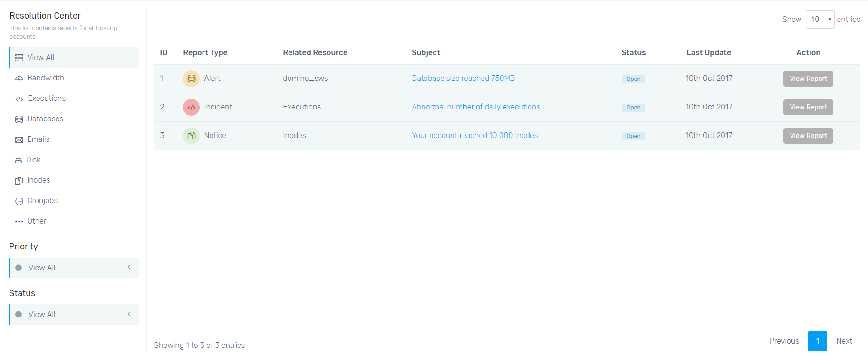Click the Emails envelope icon in sidebar
The width and height of the screenshot is (868, 357).
[19, 140]
